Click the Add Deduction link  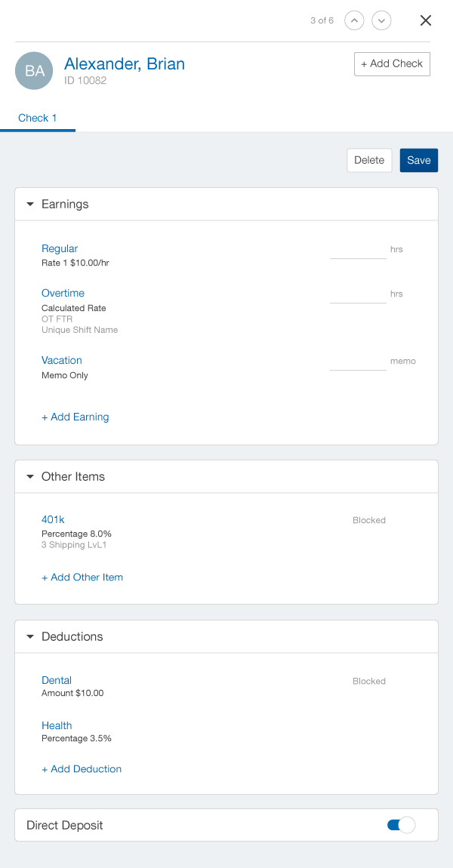[x=82, y=768]
